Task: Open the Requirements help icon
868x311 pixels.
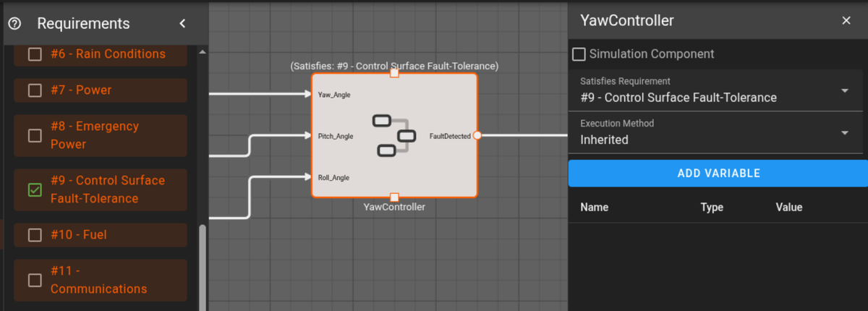Action: [14, 23]
